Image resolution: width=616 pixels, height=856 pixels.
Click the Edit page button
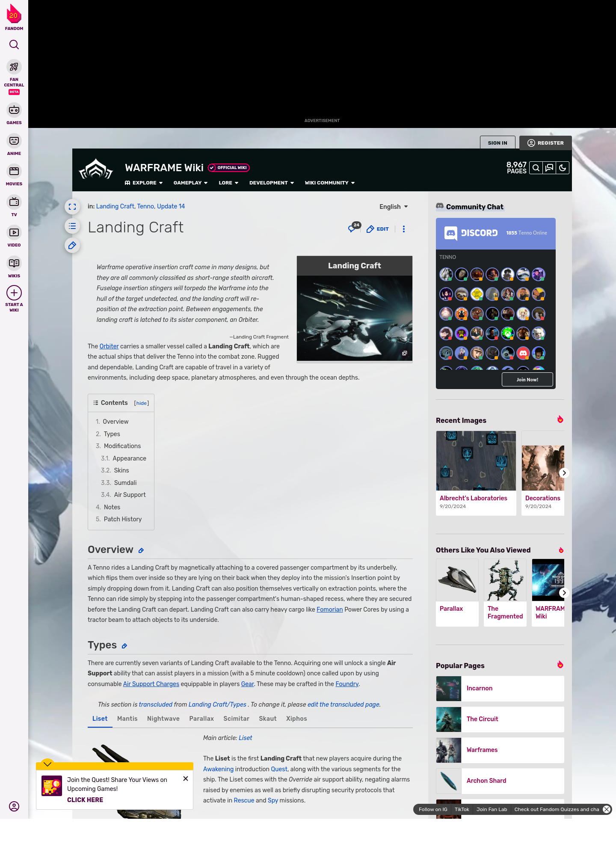click(x=378, y=229)
